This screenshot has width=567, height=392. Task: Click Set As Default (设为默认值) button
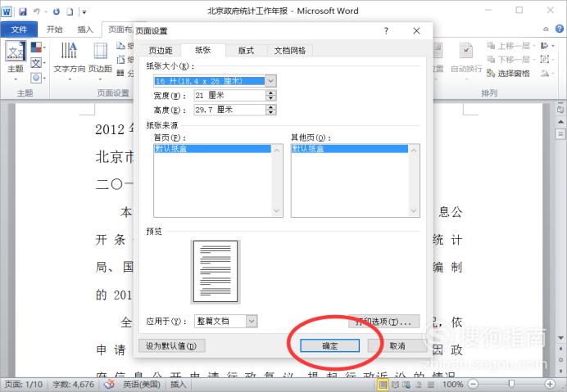point(171,346)
